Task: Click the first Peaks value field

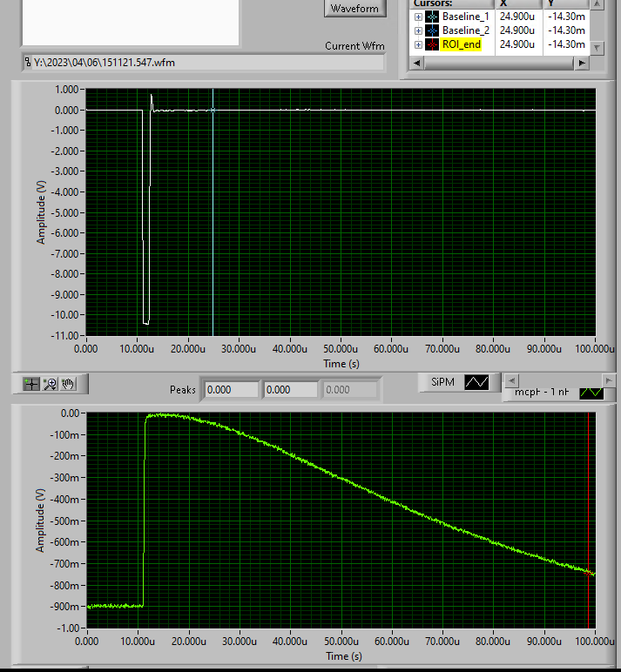Action: pos(232,390)
